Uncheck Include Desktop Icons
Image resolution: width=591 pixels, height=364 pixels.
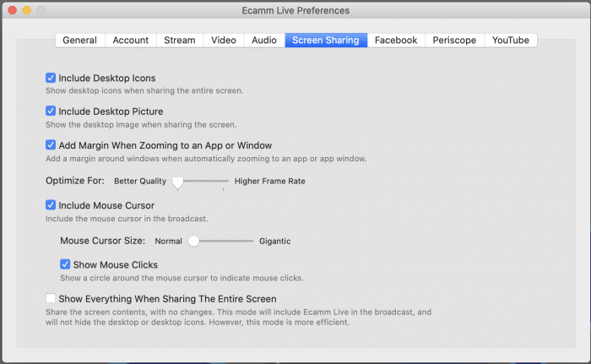pos(51,78)
